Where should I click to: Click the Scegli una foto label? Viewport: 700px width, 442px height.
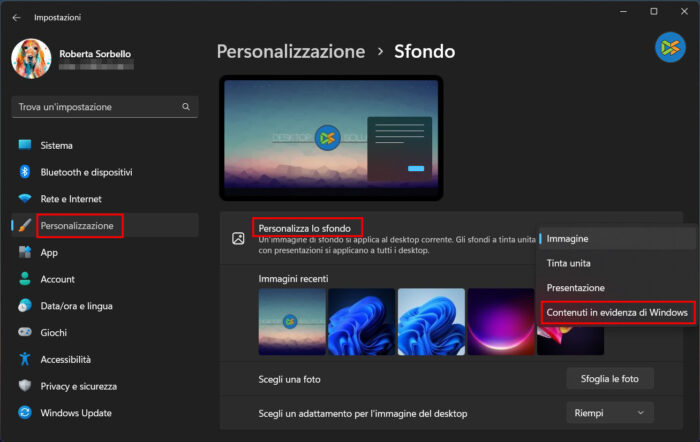[x=289, y=379]
